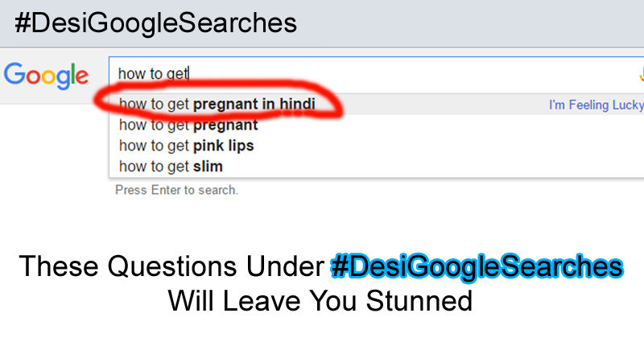Viewport: 644px width, 338px height.
Task: Select suggestion "how to get pregnant in hindi"
Action: pyautogui.click(x=217, y=104)
